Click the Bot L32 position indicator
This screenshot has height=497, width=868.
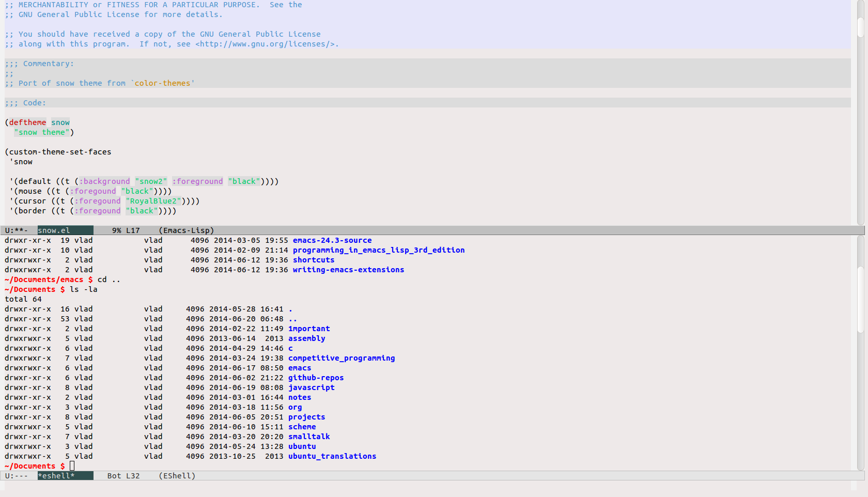(x=123, y=476)
